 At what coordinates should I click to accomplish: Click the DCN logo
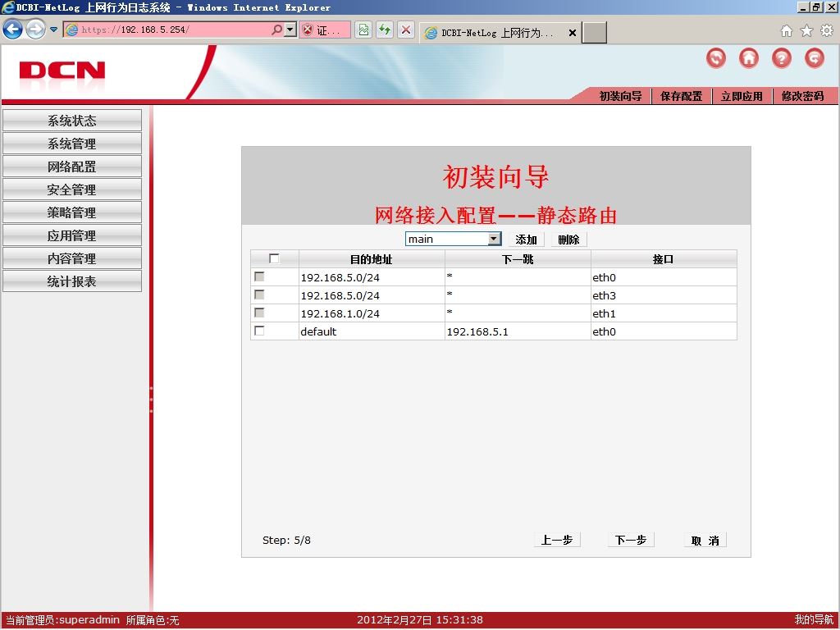[x=62, y=71]
